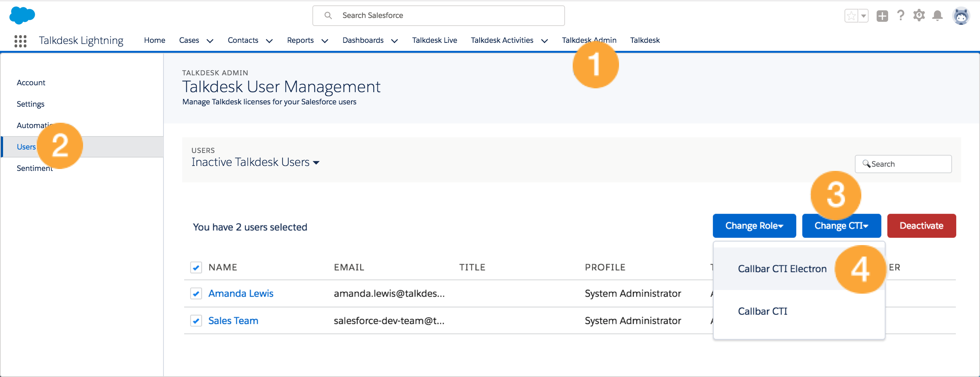Click the favorites star icon
Image resolution: width=980 pixels, height=377 pixels.
(851, 16)
